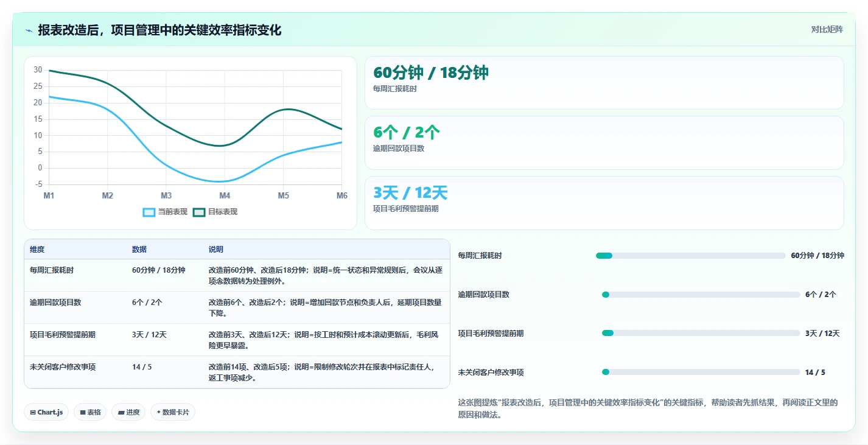Click the 未关闭客户修改事项 progress bar
Screen dimensions: 868x445
click(701, 372)
